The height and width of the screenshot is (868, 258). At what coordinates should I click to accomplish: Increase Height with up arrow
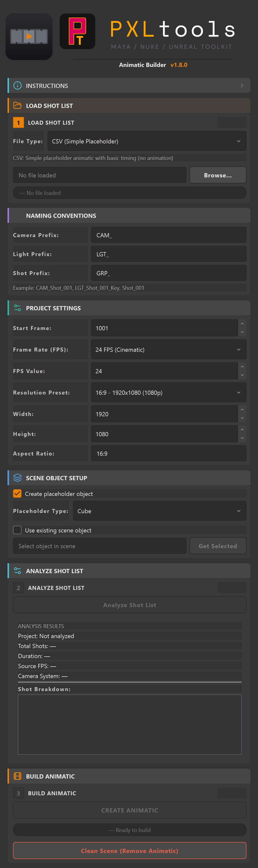242,430
